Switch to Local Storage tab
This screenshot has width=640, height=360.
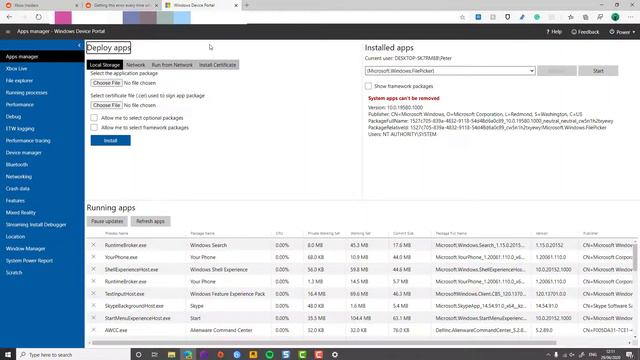click(x=104, y=64)
